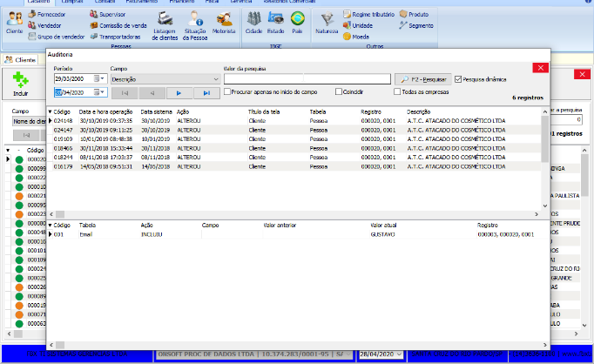Image resolution: width=594 pixels, height=364 pixels.
Task: Expand the lower grid Código column menu
Action: tap(50, 225)
